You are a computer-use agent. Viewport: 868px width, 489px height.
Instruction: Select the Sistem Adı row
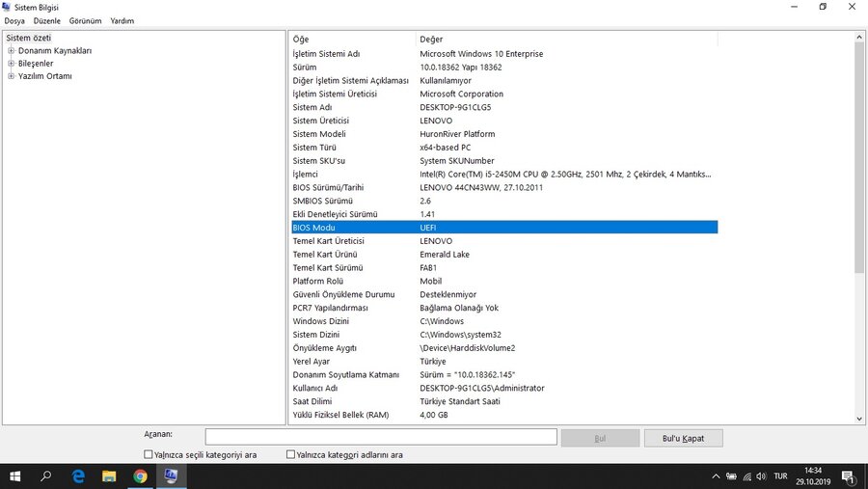point(504,107)
